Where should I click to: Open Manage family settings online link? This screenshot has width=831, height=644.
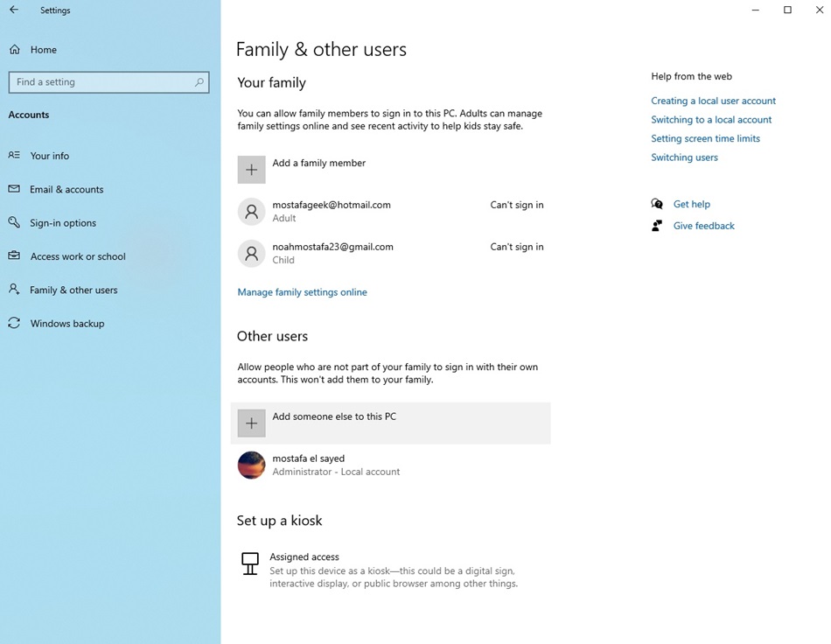(302, 291)
